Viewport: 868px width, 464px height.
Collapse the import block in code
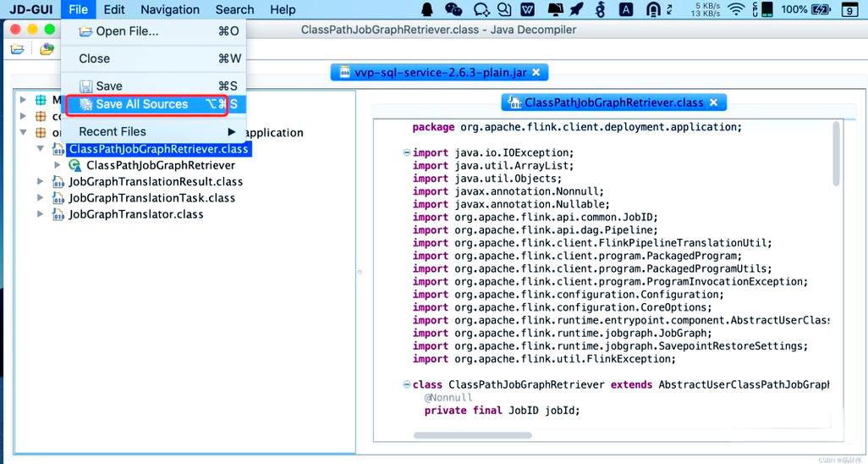[407, 152]
